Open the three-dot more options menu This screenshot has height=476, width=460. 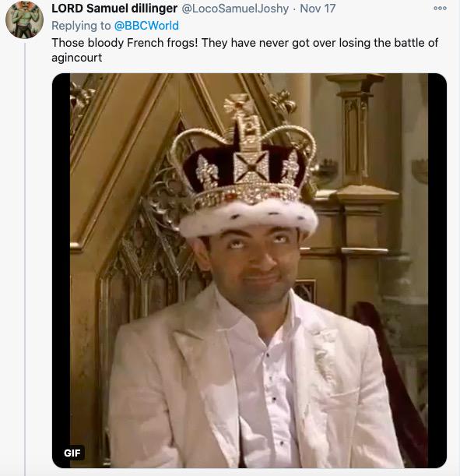(440, 9)
